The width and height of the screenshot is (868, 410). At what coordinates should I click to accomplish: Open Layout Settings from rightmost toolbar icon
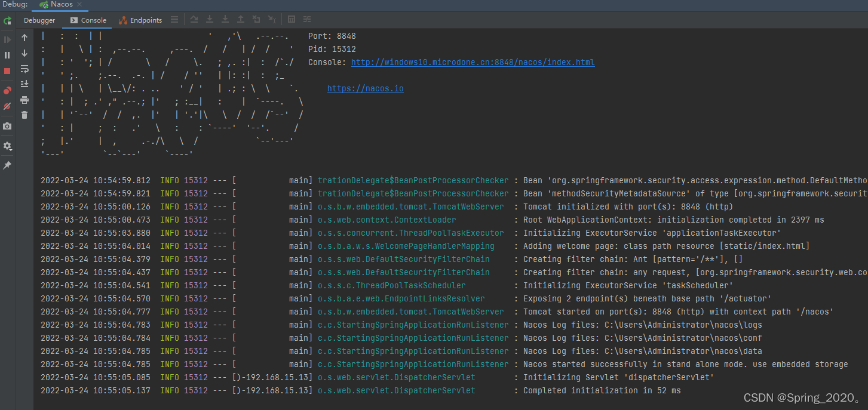click(306, 19)
